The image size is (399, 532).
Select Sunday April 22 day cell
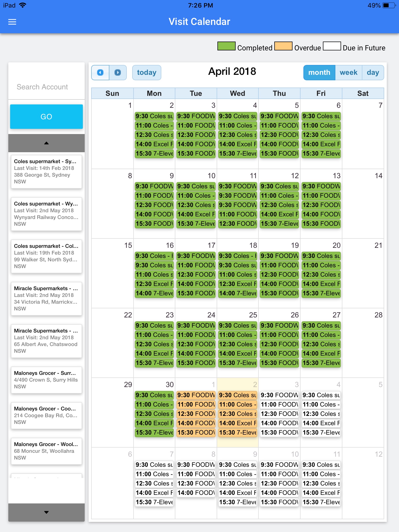[x=112, y=343]
